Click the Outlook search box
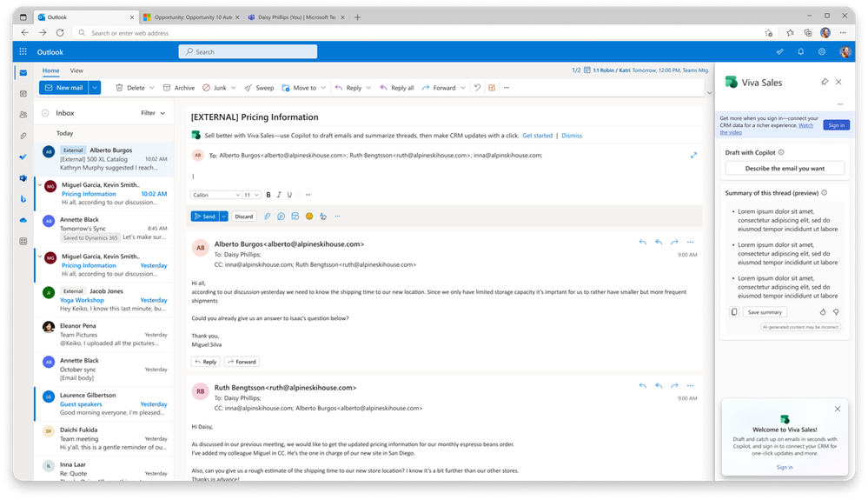Screen dimensions: 868x500 click(248, 51)
